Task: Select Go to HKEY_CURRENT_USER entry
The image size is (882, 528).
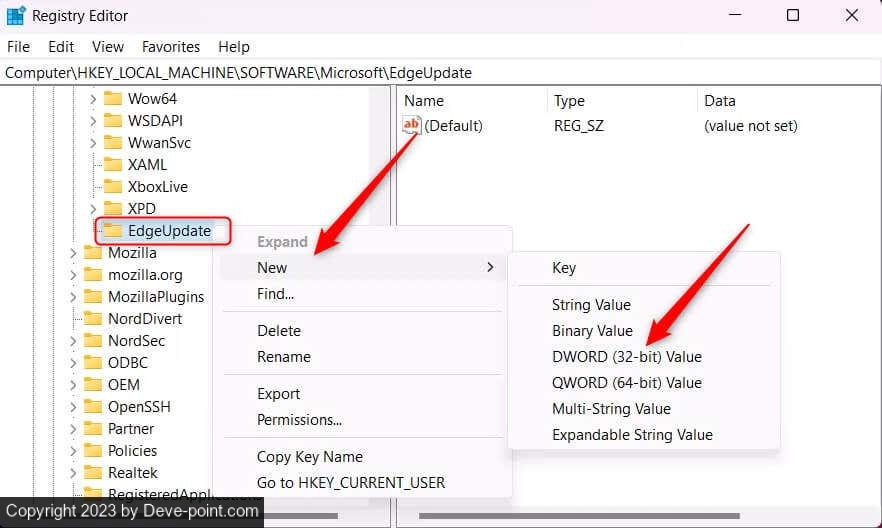Action: tap(350, 483)
